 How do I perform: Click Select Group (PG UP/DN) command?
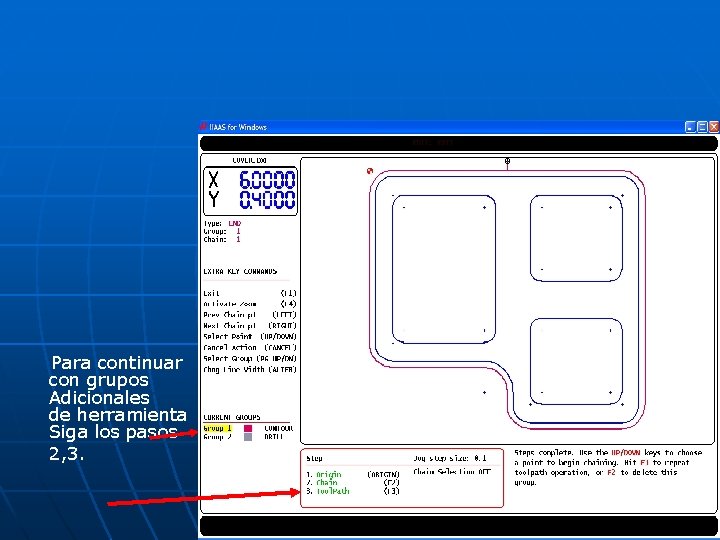pos(250,359)
